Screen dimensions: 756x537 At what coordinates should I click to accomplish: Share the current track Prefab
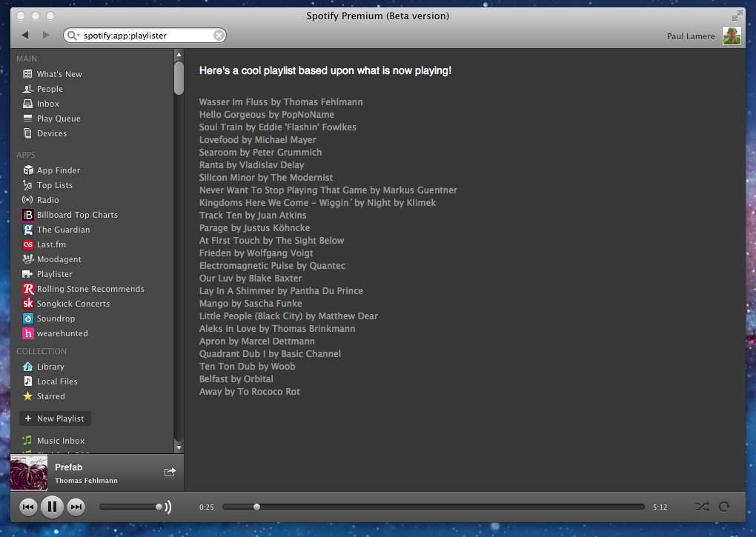point(170,472)
